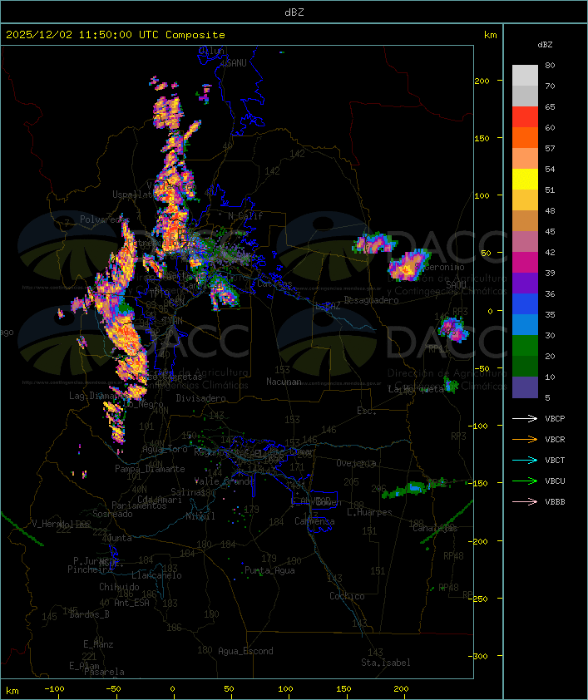Click the VBCT legend label
This screenshot has height=700, width=588.
[555, 461]
